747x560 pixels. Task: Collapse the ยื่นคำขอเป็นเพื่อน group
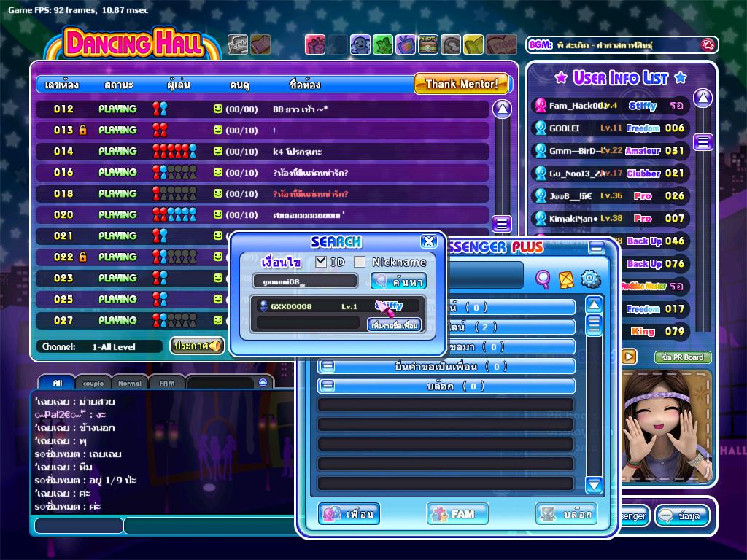[328, 366]
